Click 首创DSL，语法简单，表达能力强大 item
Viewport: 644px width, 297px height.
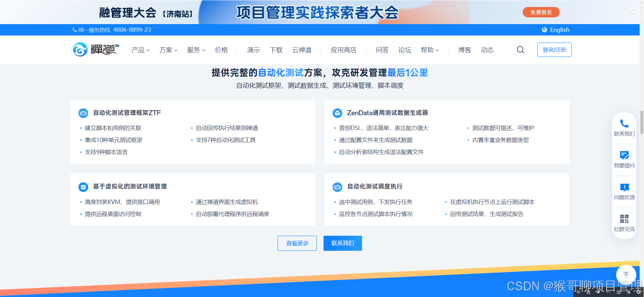(x=384, y=128)
